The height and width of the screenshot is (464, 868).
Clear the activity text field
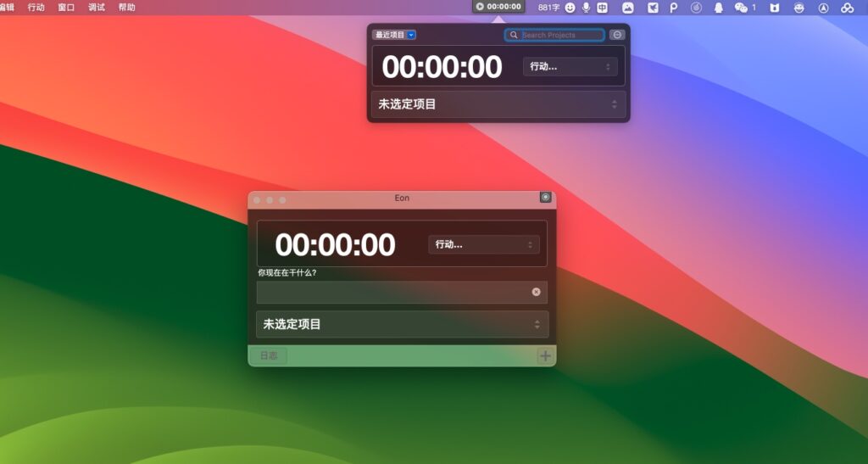(x=536, y=292)
